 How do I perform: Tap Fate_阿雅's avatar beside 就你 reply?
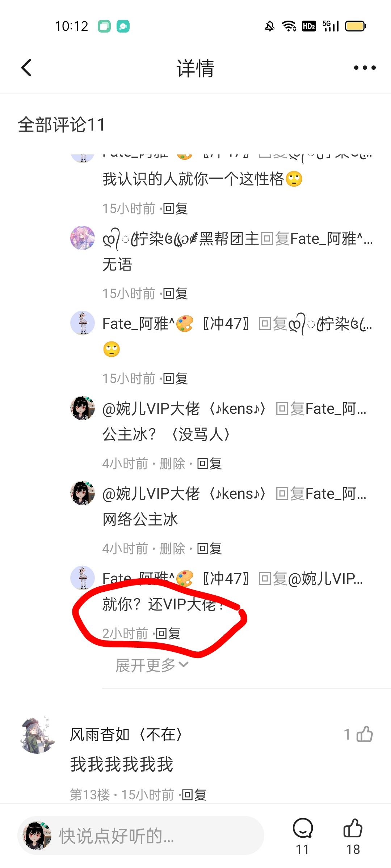pos(83,578)
